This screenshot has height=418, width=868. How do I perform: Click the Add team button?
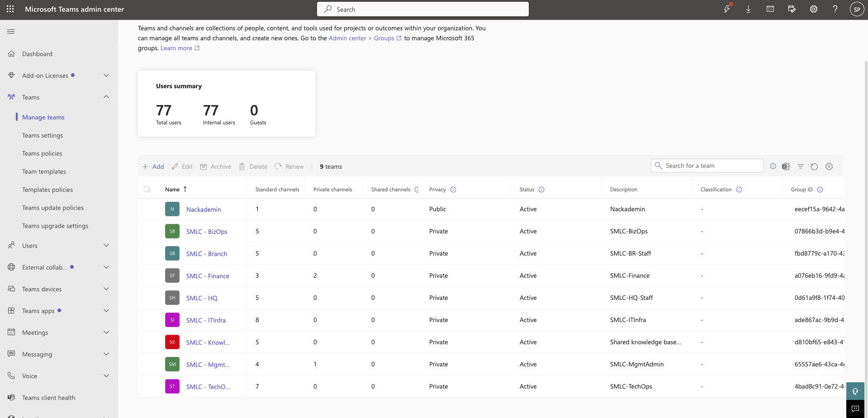153,166
